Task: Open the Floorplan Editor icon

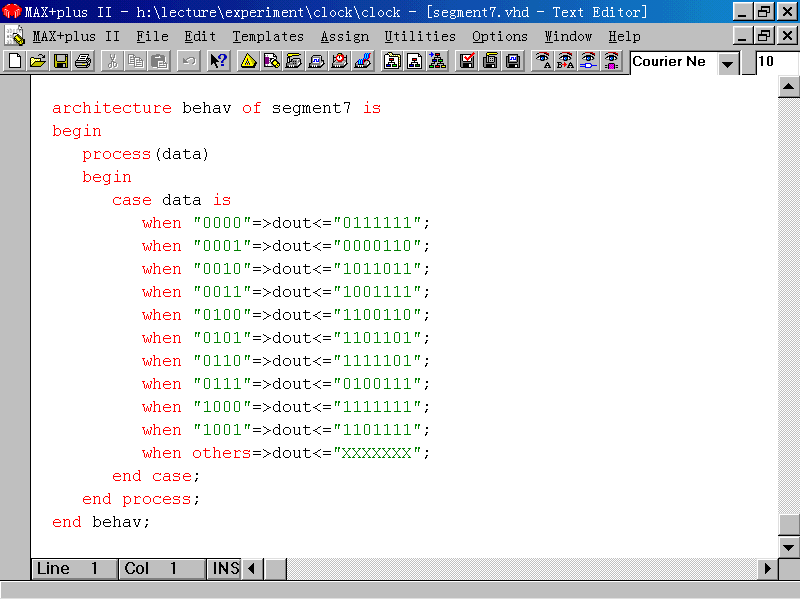Action: (271, 61)
